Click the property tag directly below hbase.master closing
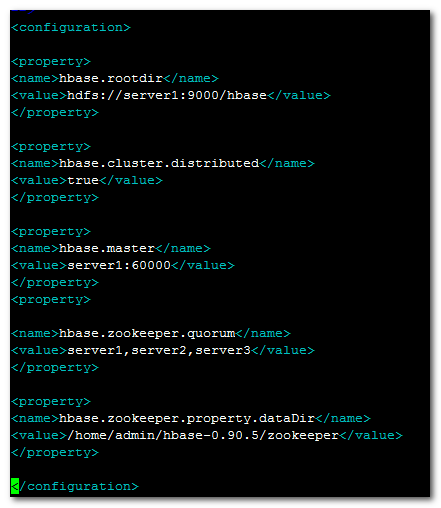Screen dimensions: 441x508 point(51,299)
